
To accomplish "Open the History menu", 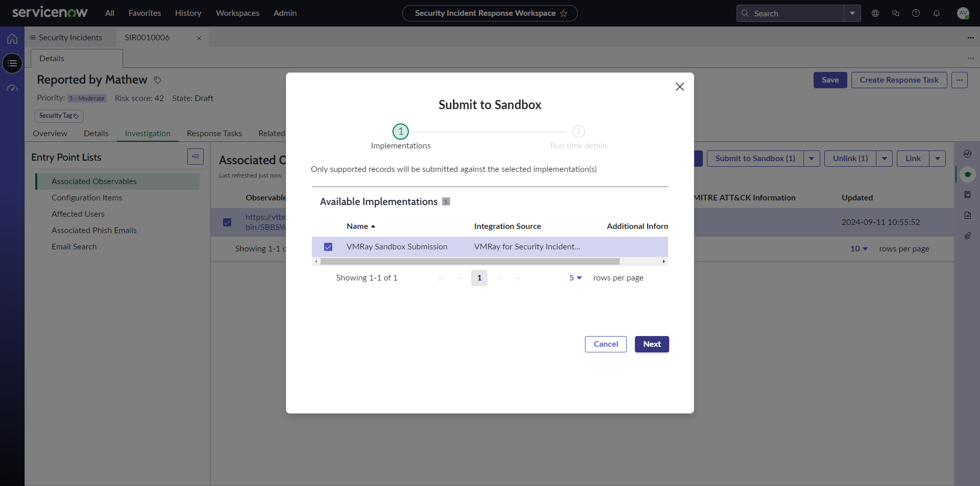I will [188, 13].
